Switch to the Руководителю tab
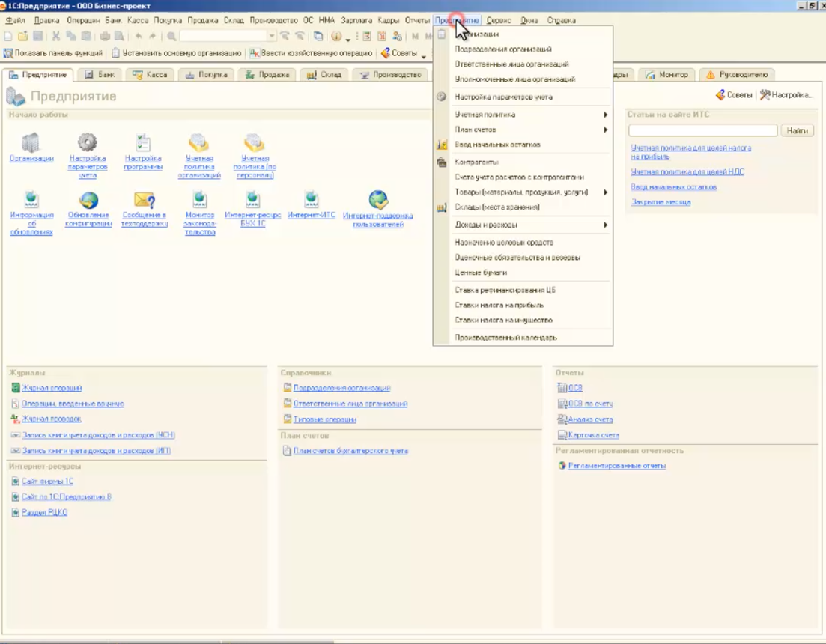This screenshot has width=826, height=644. pos(737,75)
